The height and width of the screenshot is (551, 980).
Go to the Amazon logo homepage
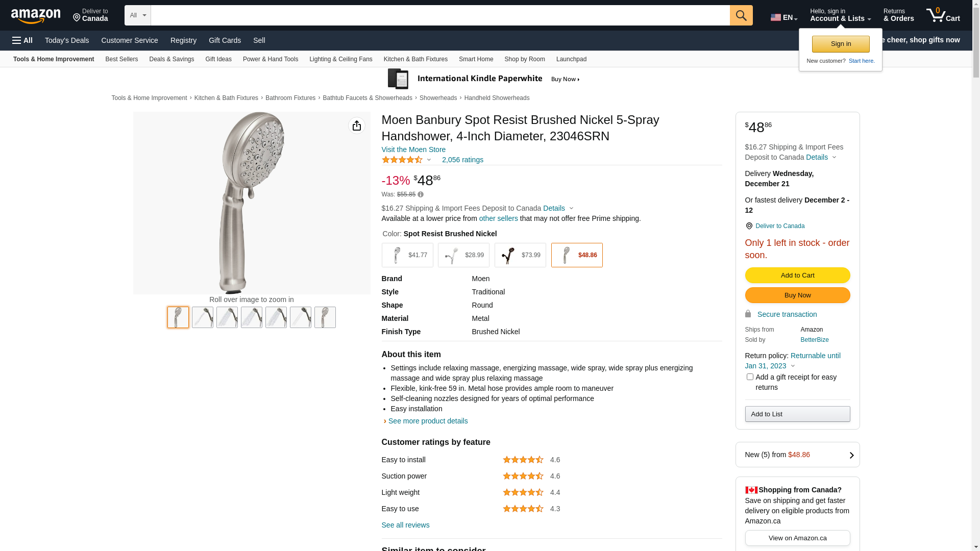(x=36, y=16)
